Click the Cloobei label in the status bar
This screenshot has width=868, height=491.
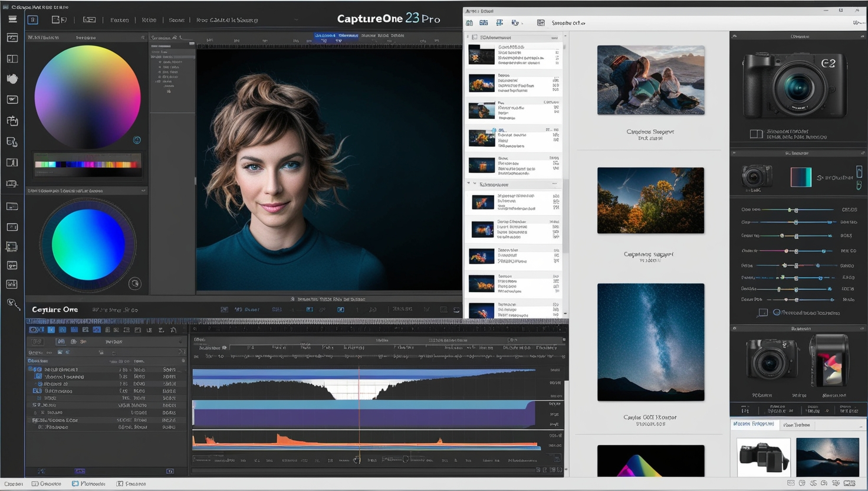(x=14, y=484)
